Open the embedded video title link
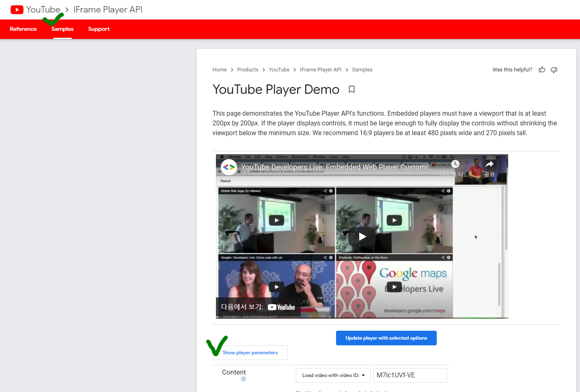The width and height of the screenshot is (580, 392). coord(337,167)
